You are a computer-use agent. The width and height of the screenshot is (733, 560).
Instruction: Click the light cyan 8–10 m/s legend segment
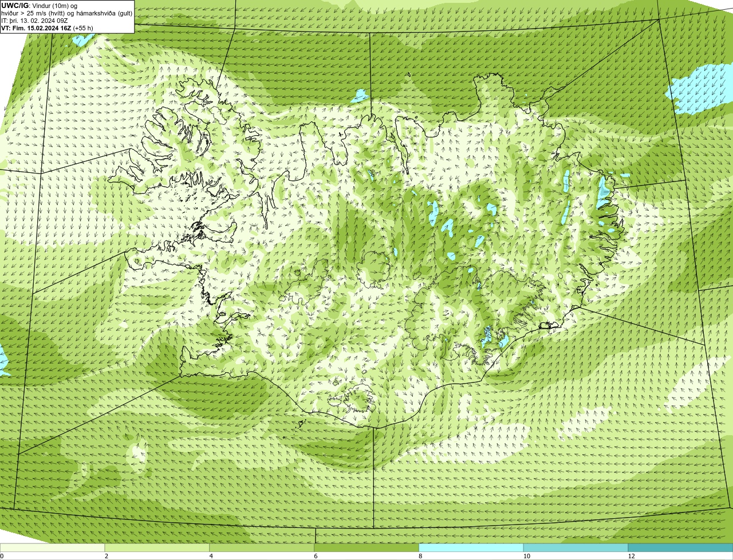(x=471, y=547)
